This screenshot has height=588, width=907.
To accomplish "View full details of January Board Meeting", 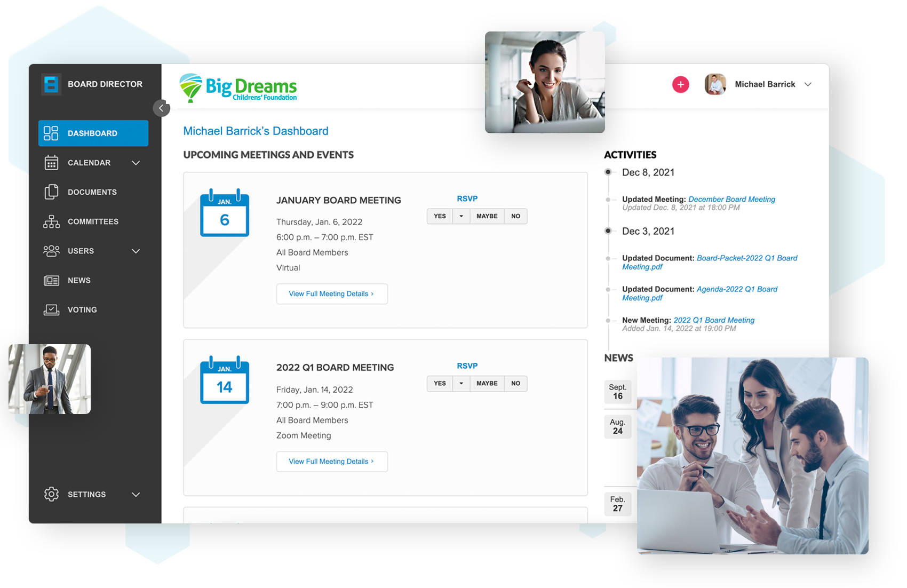I will (x=332, y=294).
